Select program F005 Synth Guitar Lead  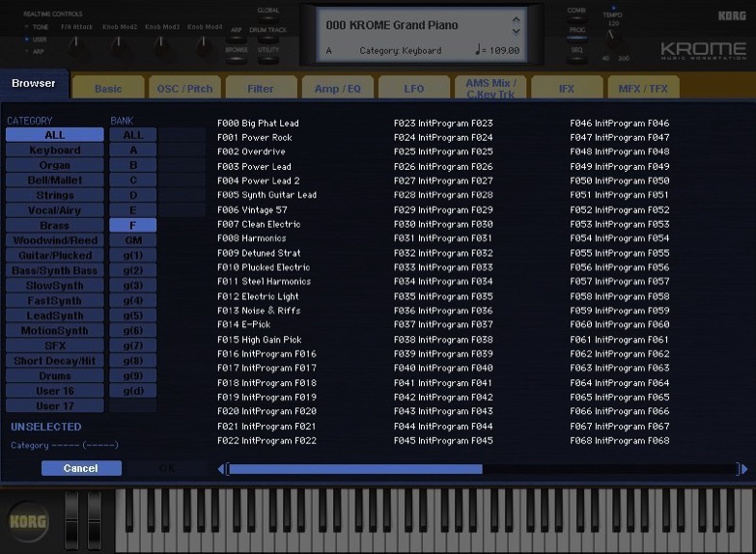[x=266, y=195]
